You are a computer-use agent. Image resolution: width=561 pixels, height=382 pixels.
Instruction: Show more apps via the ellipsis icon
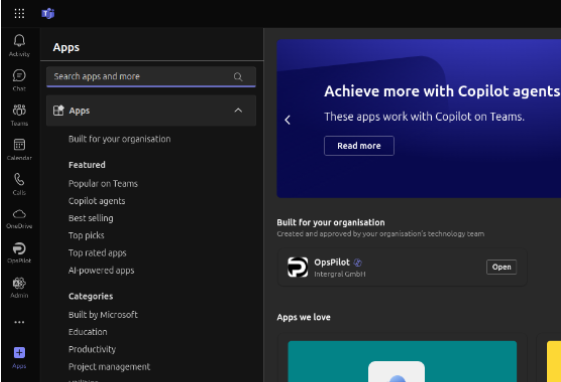coord(19,322)
